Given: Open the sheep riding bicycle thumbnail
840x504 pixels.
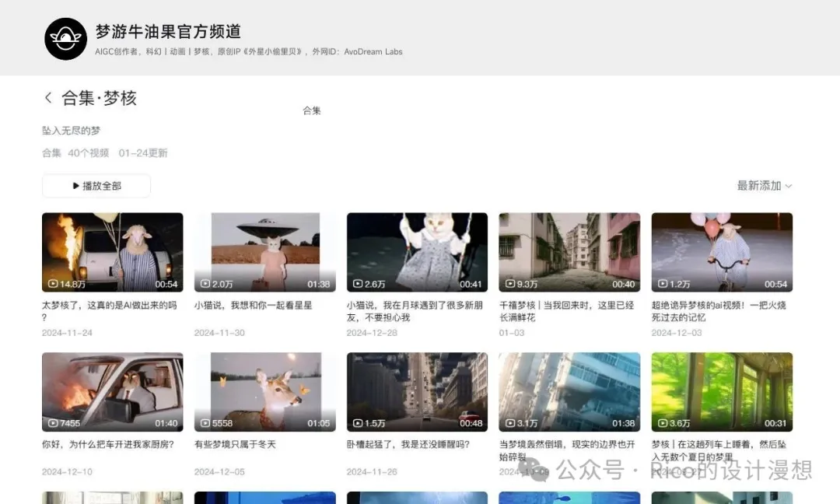Looking at the screenshot, I should 722,251.
